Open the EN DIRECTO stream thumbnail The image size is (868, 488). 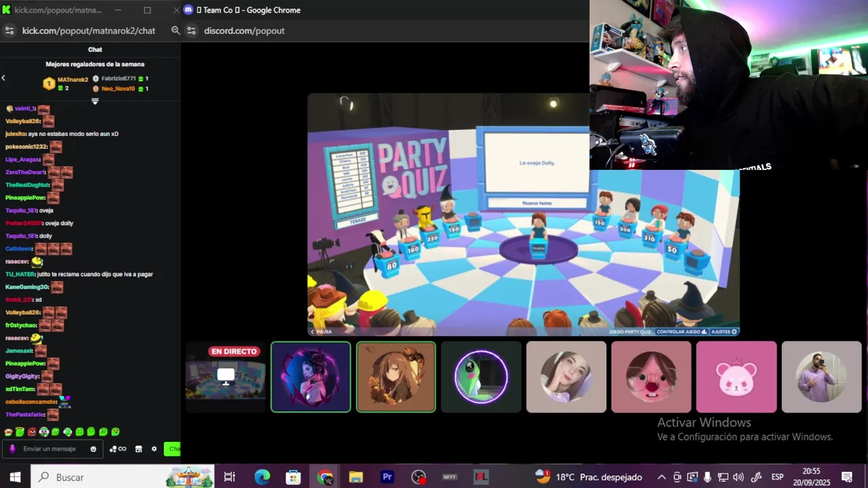(226, 377)
